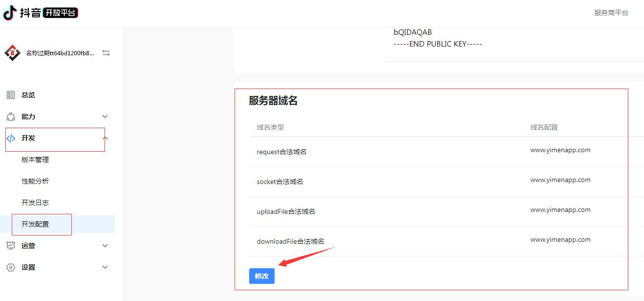Expand the 运营 menu chevron
The image size is (644, 301).
(105, 246)
